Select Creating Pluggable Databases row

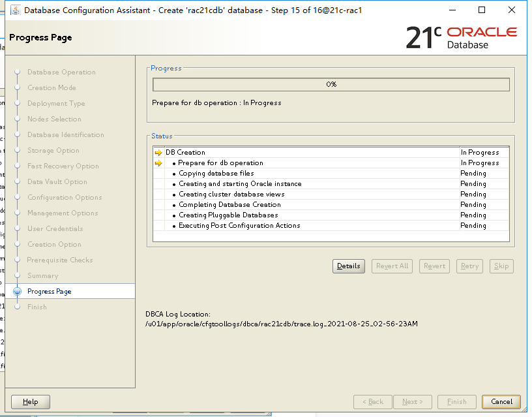coord(331,215)
